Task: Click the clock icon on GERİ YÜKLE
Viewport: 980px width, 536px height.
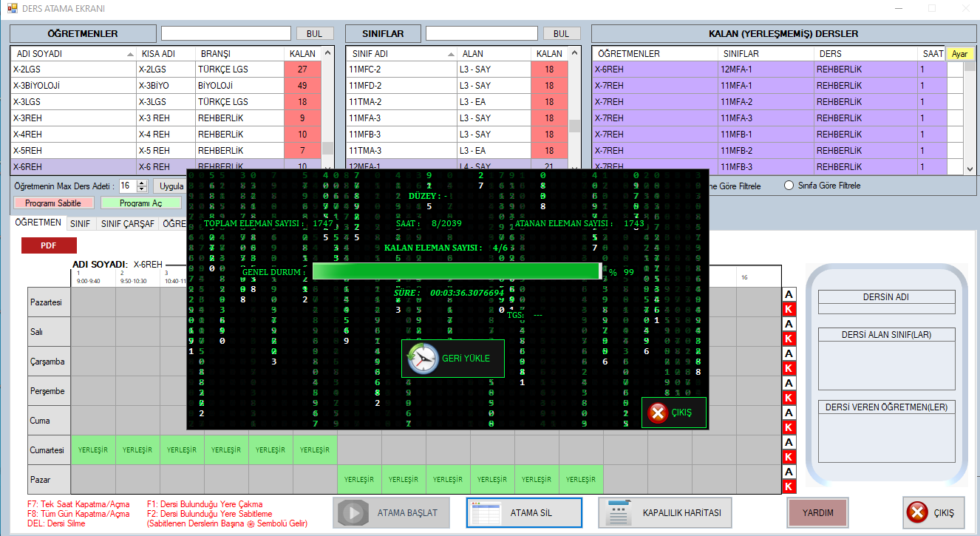Action: tap(423, 359)
